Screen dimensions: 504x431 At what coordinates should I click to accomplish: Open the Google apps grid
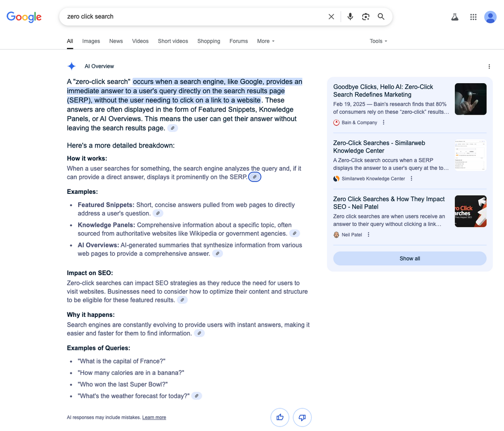click(x=473, y=17)
